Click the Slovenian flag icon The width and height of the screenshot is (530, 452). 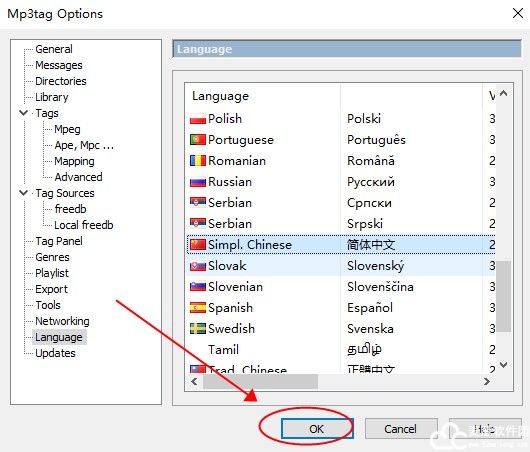tap(198, 287)
